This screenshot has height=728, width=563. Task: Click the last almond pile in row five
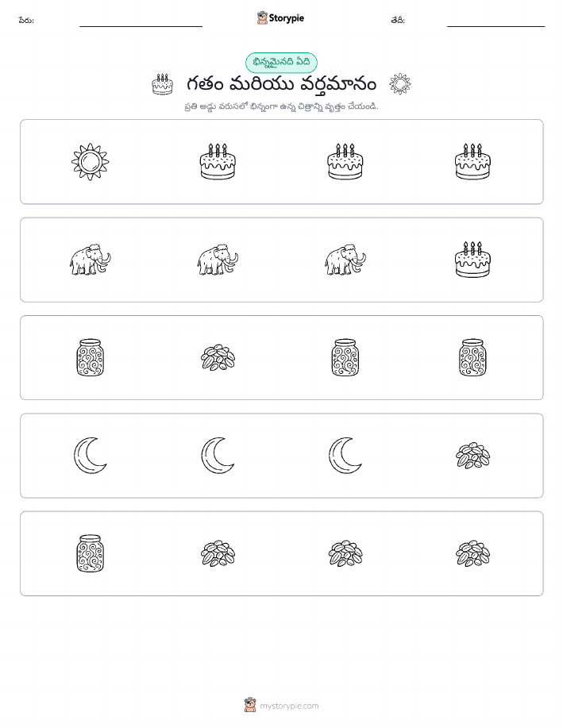[472, 553]
